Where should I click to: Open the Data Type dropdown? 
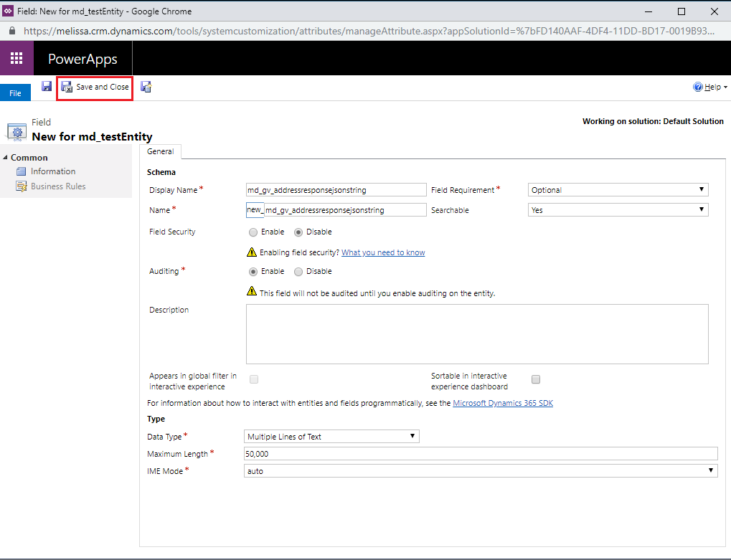click(331, 436)
